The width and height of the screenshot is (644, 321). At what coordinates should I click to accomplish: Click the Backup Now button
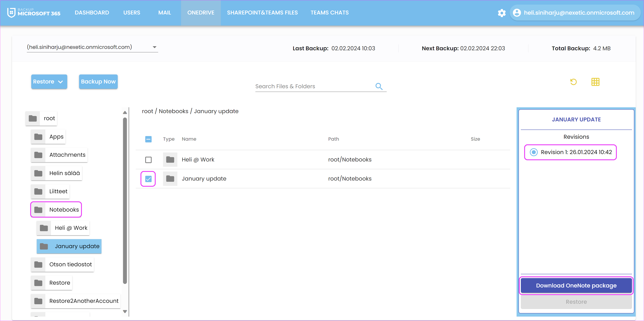click(98, 82)
